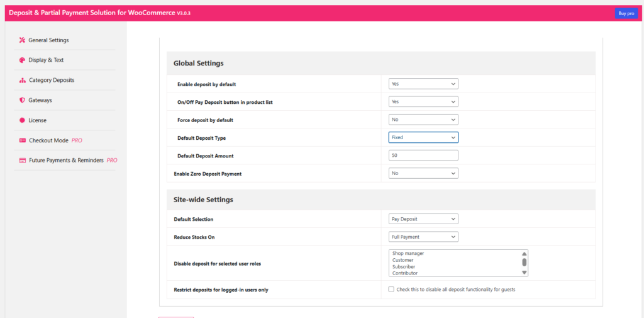Image resolution: width=644 pixels, height=318 pixels.
Task: Click On/Off Pay Deposit button in product list label
Action: pyautogui.click(x=225, y=102)
